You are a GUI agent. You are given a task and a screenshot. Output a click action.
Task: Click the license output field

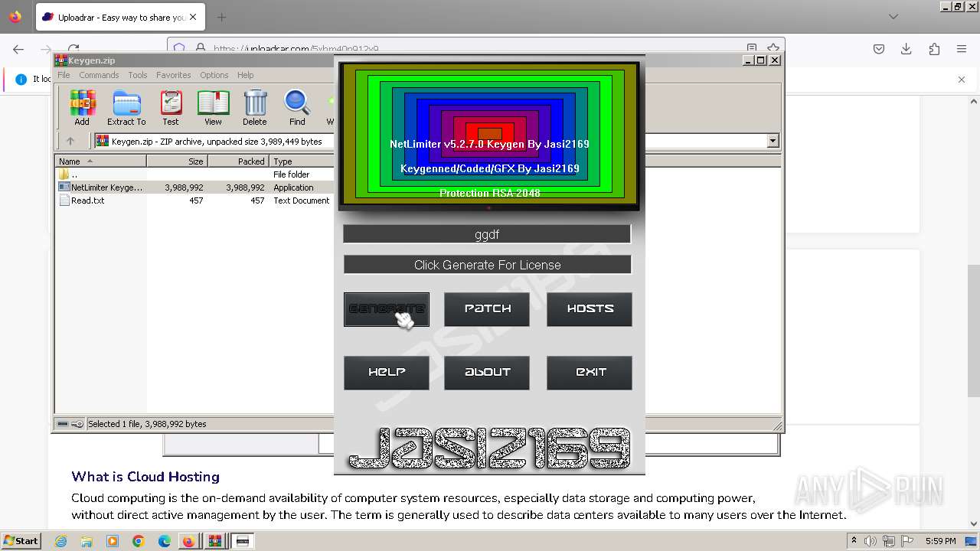click(487, 265)
